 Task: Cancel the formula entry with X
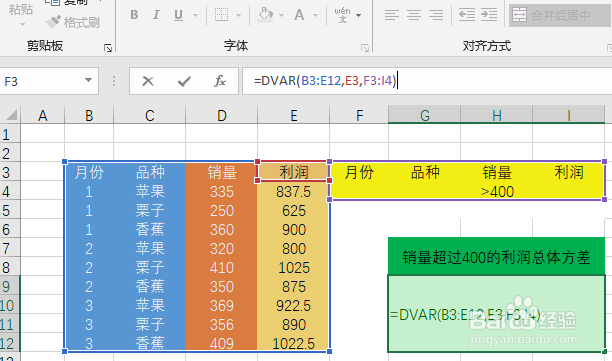coord(148,81)
